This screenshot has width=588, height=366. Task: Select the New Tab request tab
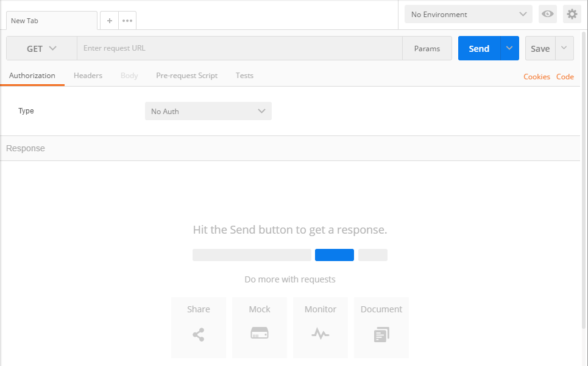[52, 21]
